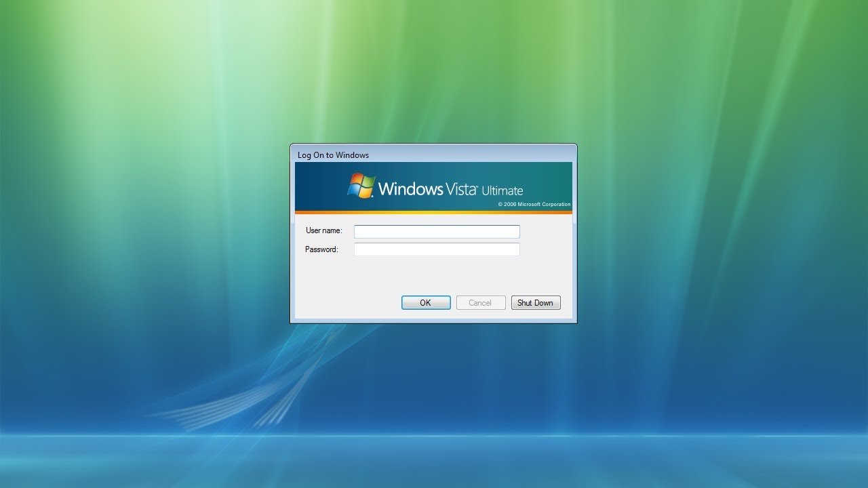Image resolution: width=868 pixels, height=488 pixels.
Task: Confirm logon with the OK button
Action: (x=426, y=303)
